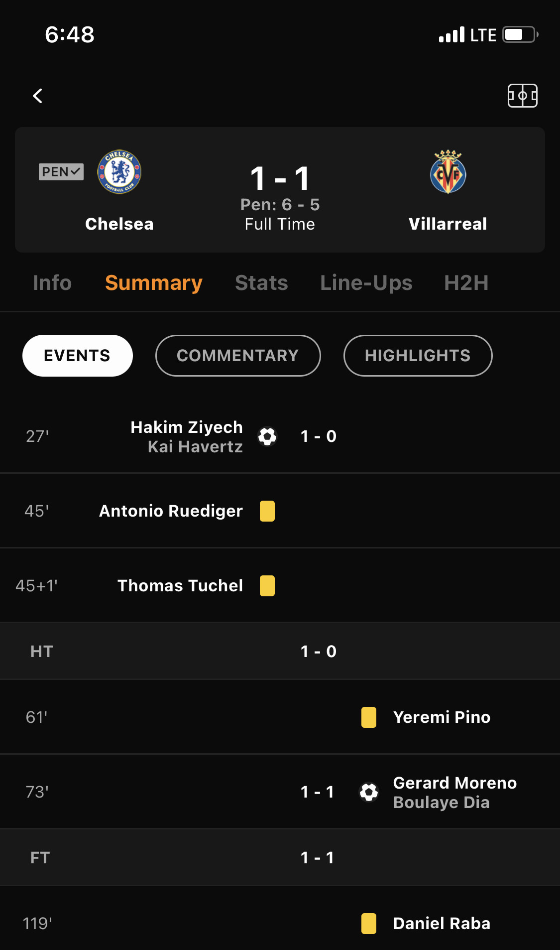Tap the goal ball icon at 27'
560x950 pixels.
pos(267,436)
